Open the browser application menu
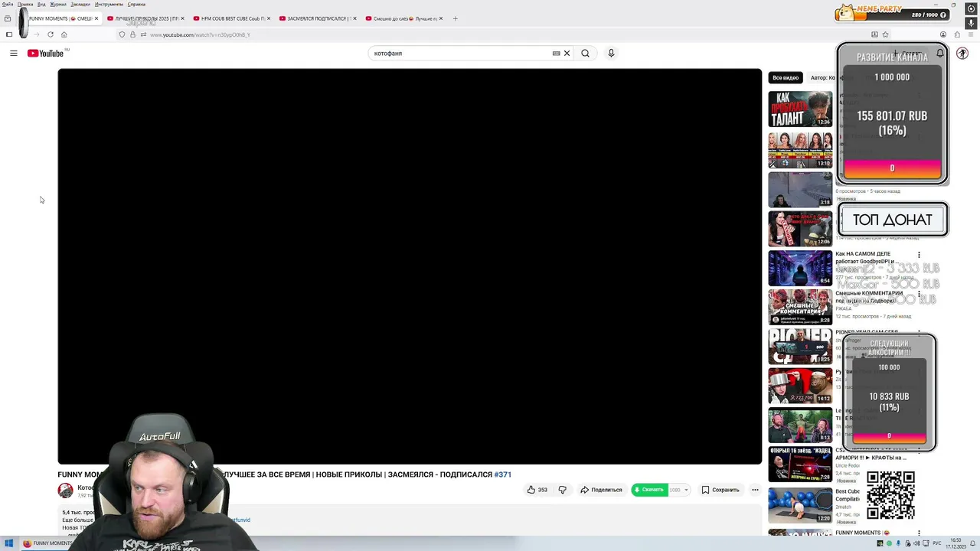Image resolution: width=980 pixels, height=551 pixels. click(x=971, y=34)
